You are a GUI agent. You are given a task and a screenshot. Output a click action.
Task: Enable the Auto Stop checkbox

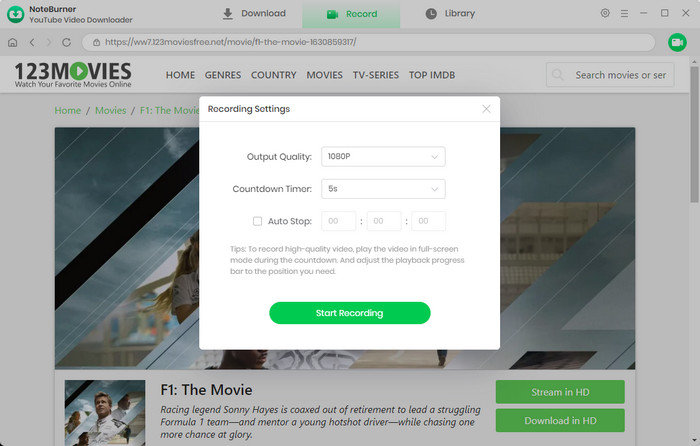coord(258,221)
